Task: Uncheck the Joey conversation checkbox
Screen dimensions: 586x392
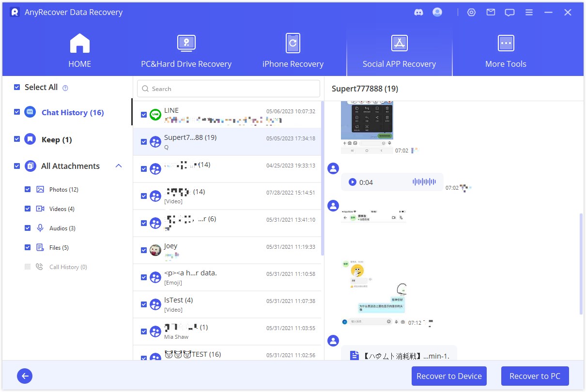Action: point(144,250)
